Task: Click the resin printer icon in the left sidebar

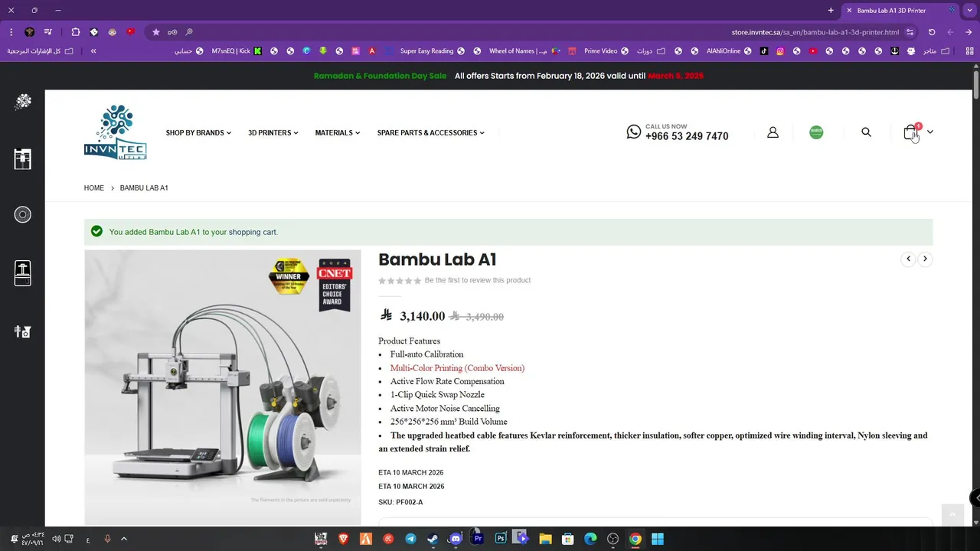Action: [23, 273]
